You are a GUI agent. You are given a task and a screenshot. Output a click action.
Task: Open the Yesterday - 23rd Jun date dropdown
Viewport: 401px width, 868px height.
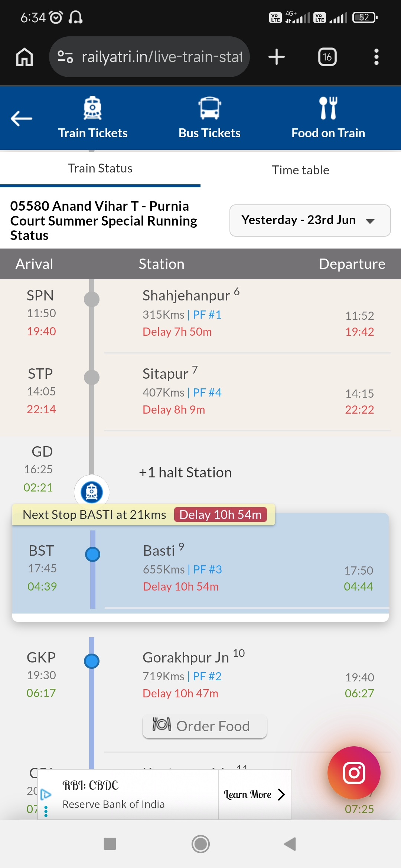click(x=310, y=220)
